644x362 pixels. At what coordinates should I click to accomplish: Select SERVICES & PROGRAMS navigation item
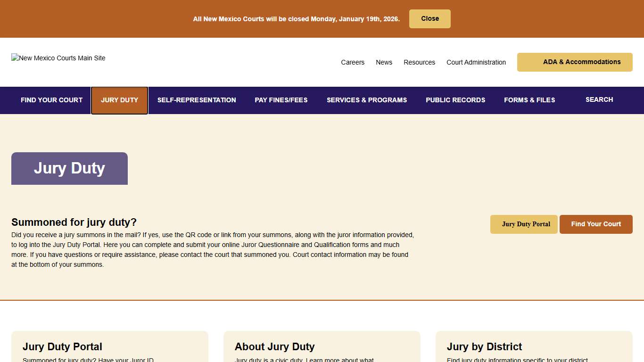click(367, 100)
